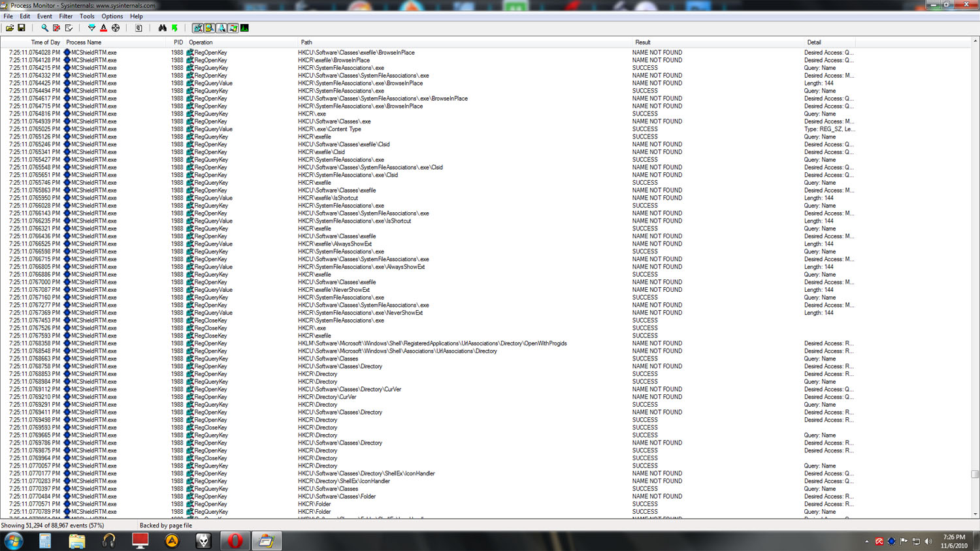Click the Result column header
980x551 pixels.
[717, 42]
